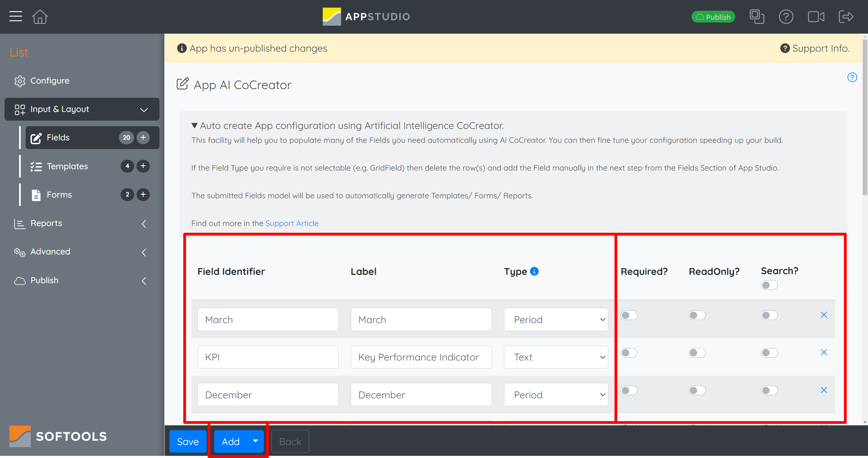
Task: Open the video camera icon
Action: tap(816, 17)
